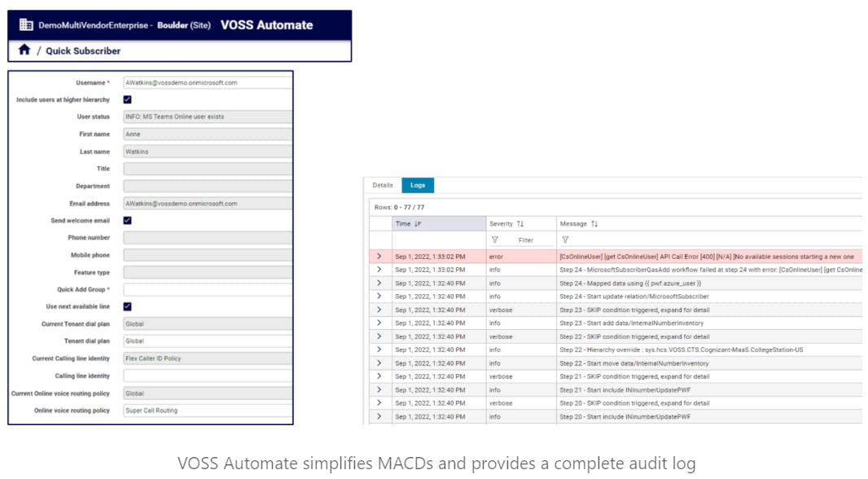The height and width of the screenshot is (479, 868).
Task: Expand the Hierarchy override log row
Action: coord(379,349)
